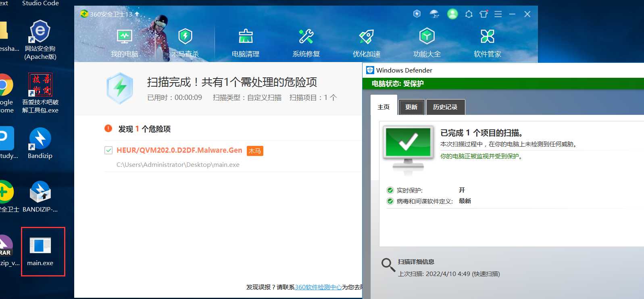
Task: Open 木马查杀 scan section
Action: pos(185,43)
